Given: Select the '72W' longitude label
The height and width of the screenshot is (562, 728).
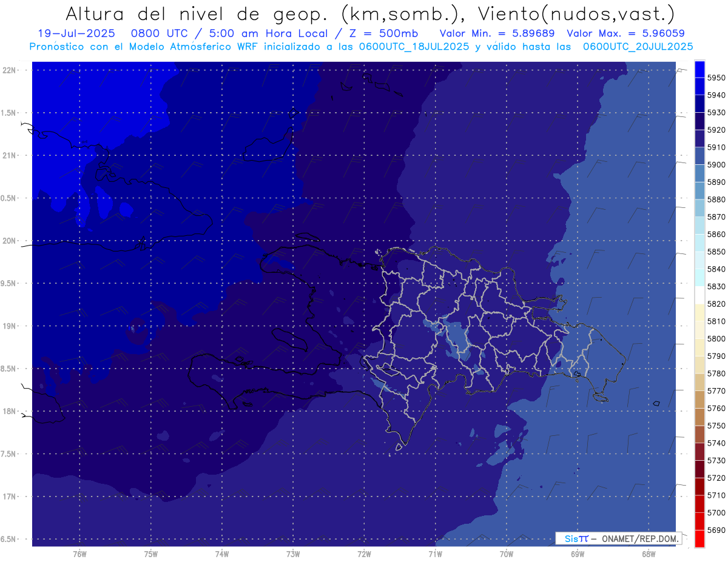Looking at the screenshot, I should point(365,554).
